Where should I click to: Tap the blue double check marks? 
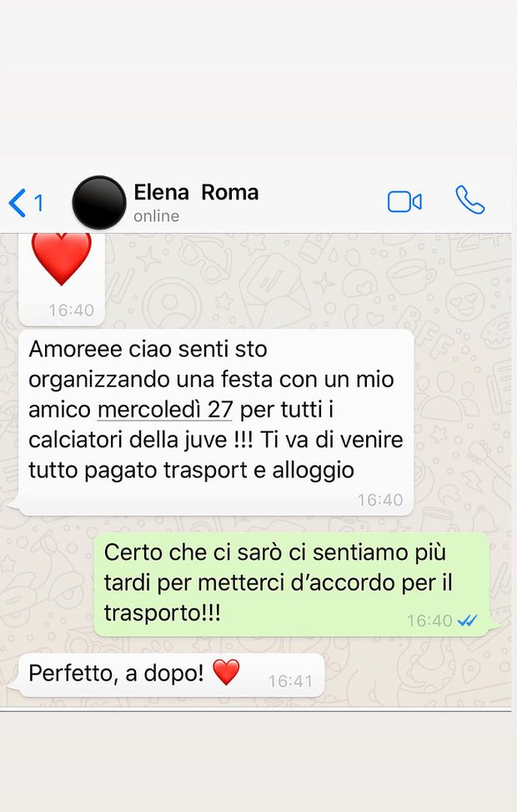point(467,620)
